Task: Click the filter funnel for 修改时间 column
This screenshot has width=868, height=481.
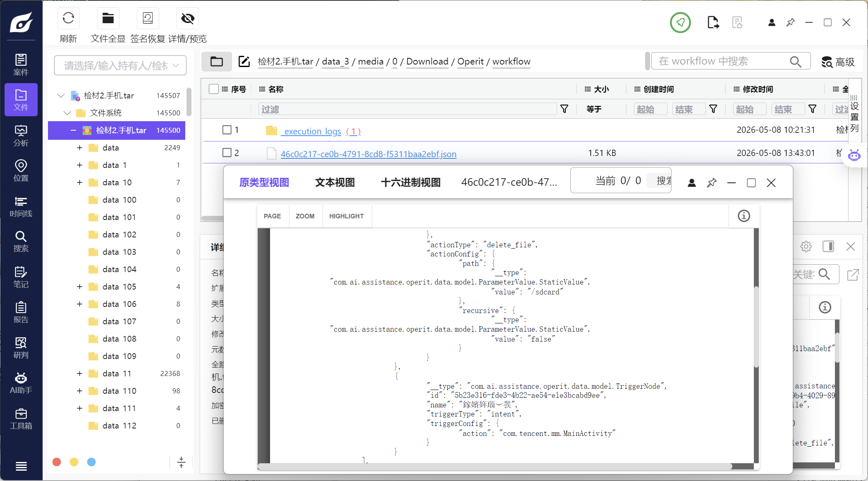Action: 812,109
